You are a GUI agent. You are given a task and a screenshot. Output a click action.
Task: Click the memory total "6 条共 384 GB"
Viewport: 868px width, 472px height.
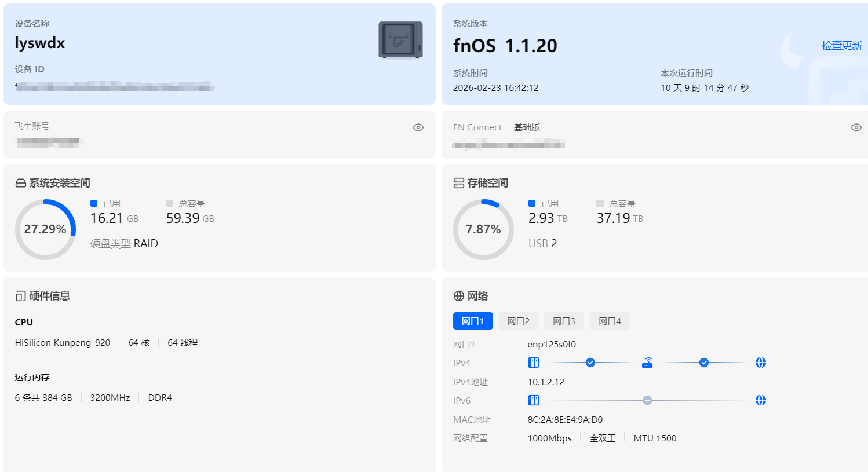coord(43,398)
